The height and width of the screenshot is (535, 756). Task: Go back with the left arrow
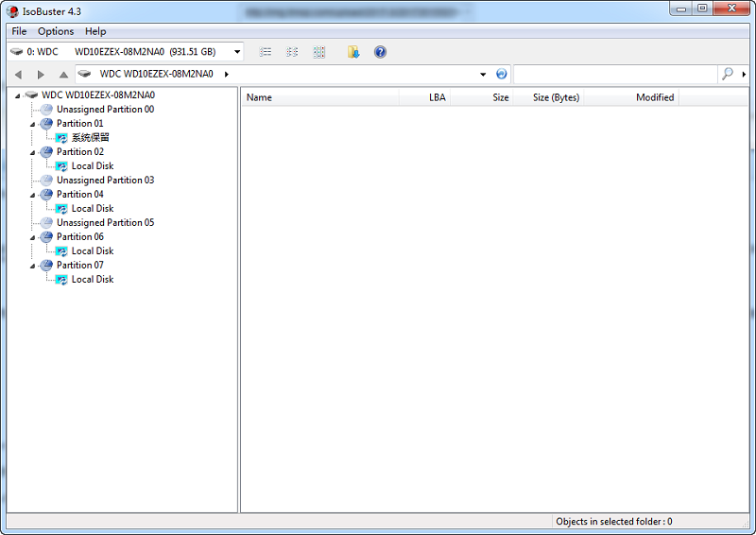[18, 75]
